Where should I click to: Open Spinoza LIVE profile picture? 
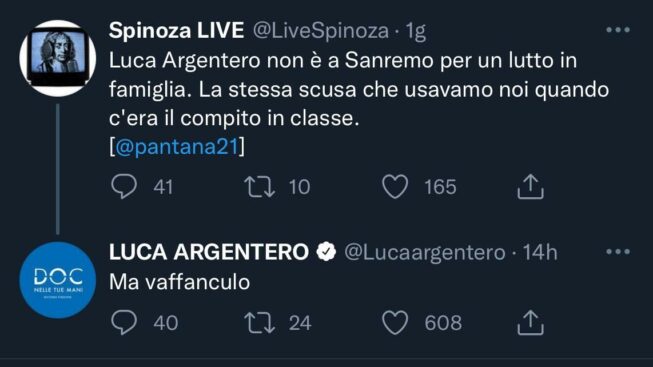57,58
